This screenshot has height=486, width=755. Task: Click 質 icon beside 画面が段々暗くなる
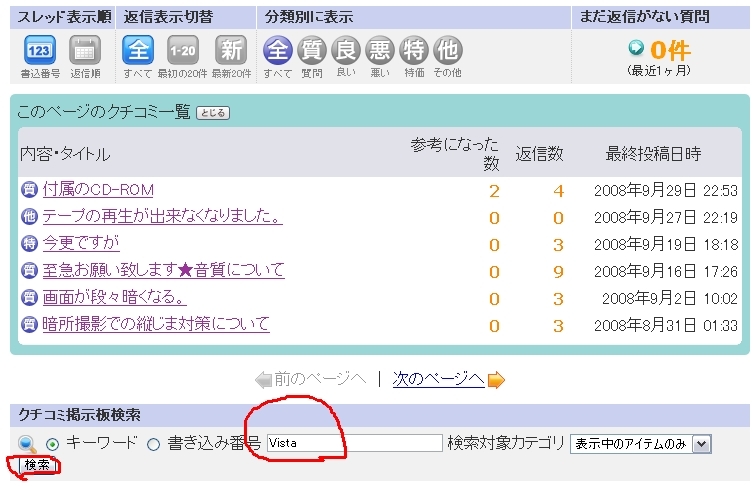tap(29, 297)
